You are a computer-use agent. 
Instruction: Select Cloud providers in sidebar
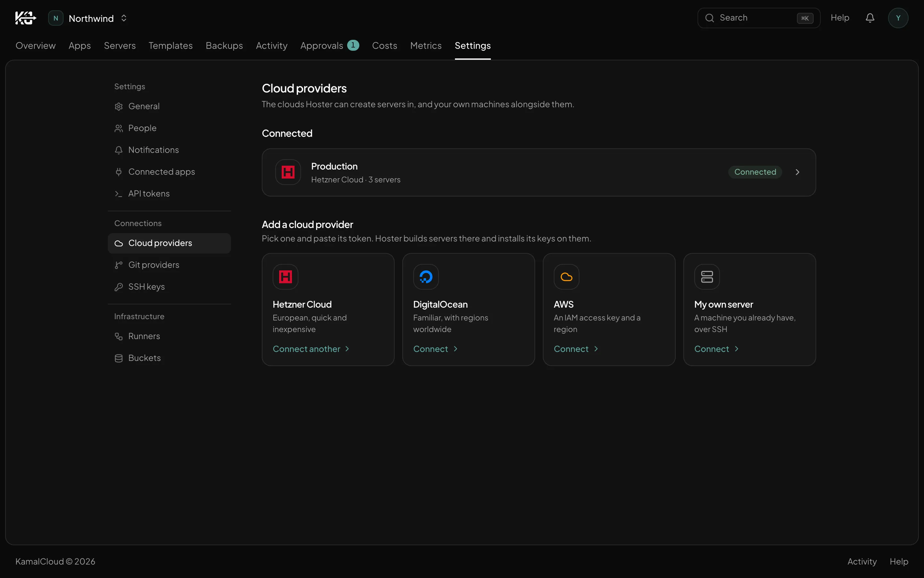169,243
